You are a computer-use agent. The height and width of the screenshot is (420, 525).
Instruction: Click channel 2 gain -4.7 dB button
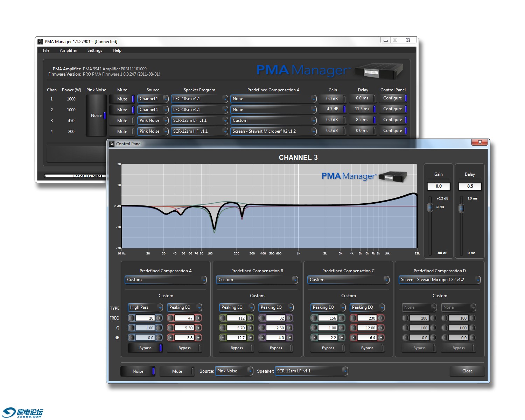pos(332,109)
